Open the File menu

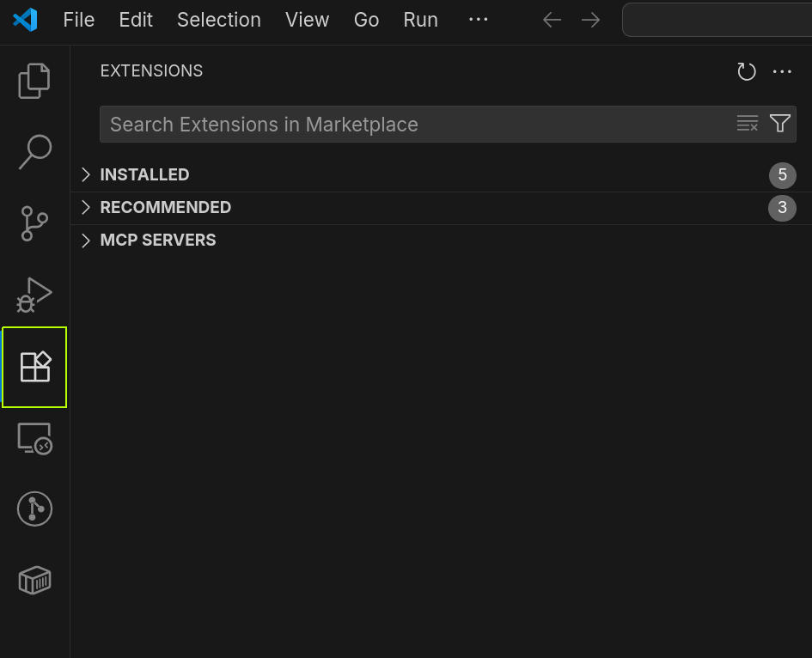coord(78,19)
